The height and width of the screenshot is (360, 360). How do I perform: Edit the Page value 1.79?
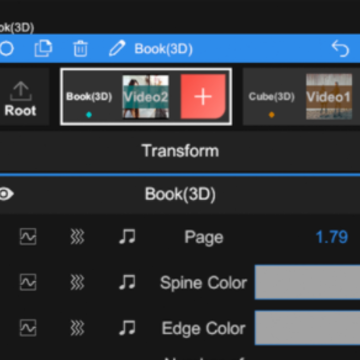[332, 237]
